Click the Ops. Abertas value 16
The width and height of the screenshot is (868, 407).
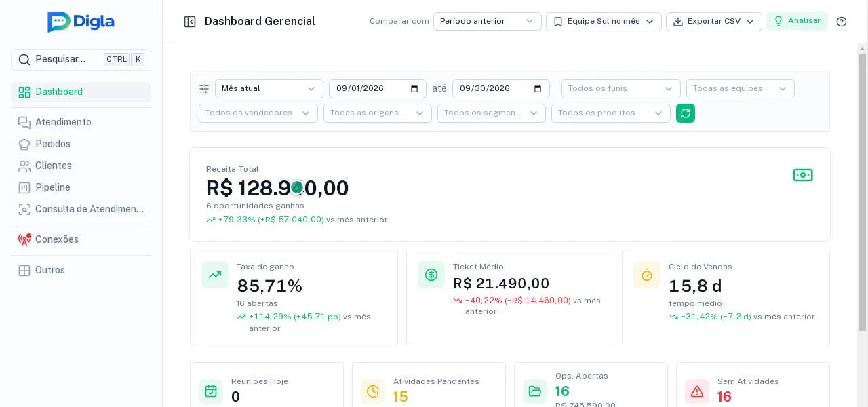point(562,391)
